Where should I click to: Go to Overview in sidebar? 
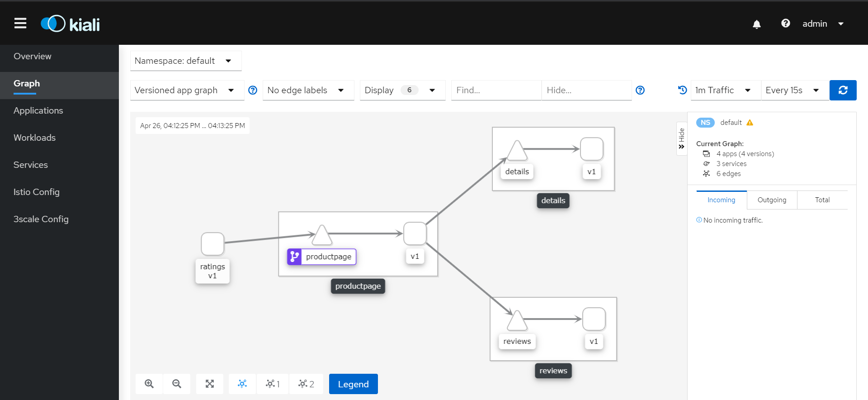(59, 56)
